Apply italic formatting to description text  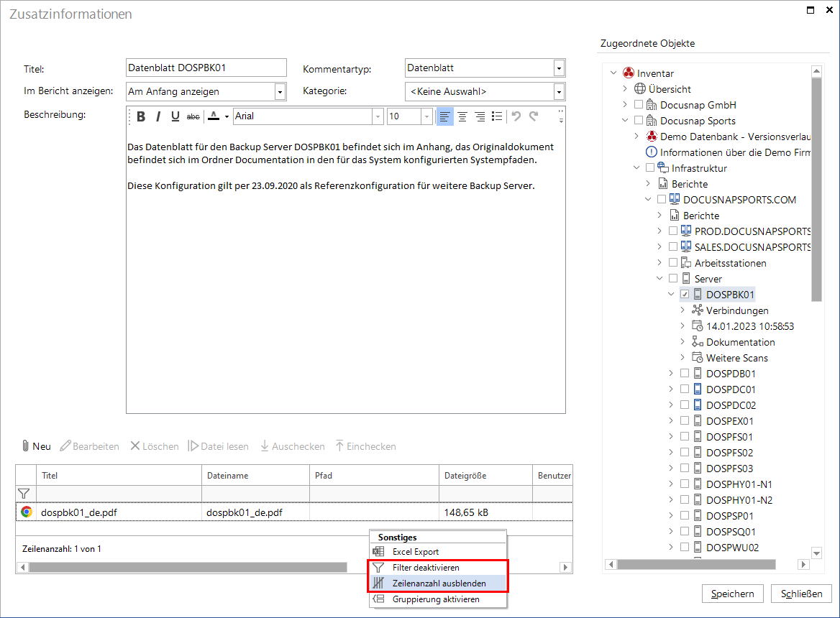[x=158, y=116]
